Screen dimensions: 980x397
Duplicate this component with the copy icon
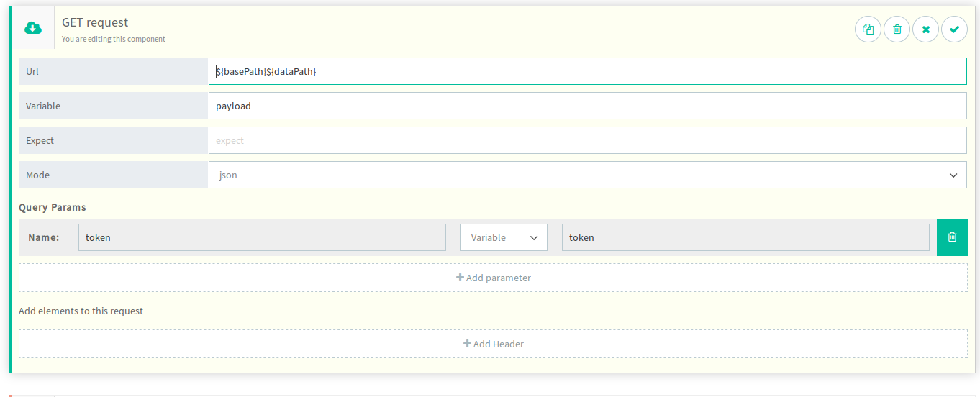(x=868, y=29)
